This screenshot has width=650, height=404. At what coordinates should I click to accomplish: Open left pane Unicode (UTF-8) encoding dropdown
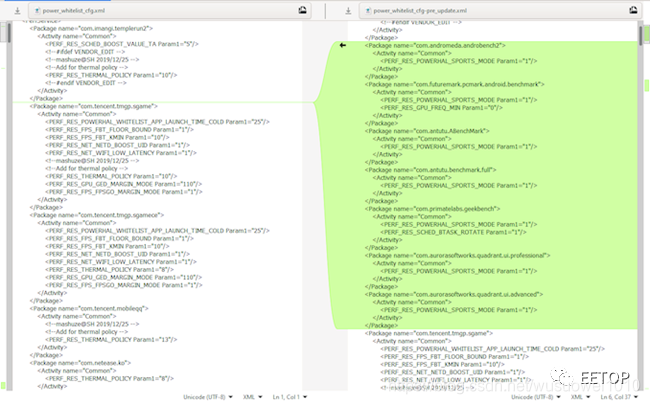(208, 397)
